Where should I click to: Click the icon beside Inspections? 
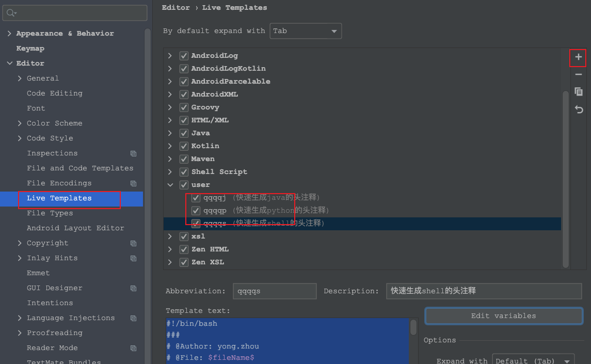pos(133,153)
